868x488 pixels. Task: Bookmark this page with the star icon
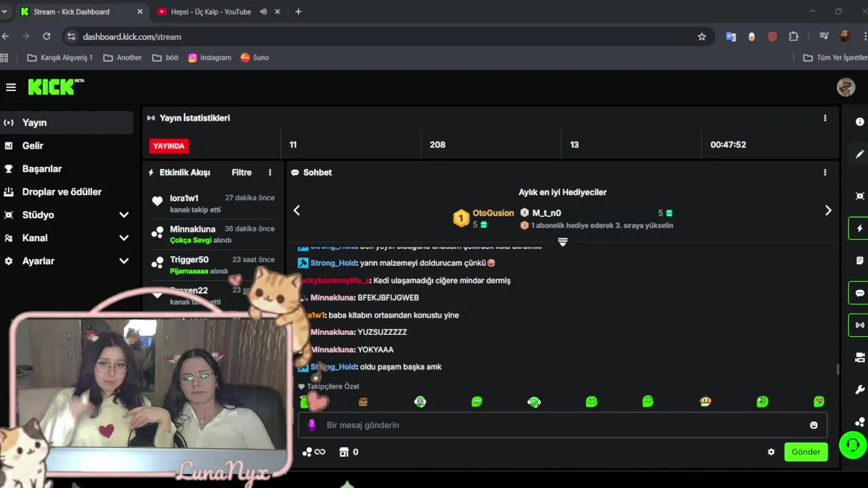[702, 37]
